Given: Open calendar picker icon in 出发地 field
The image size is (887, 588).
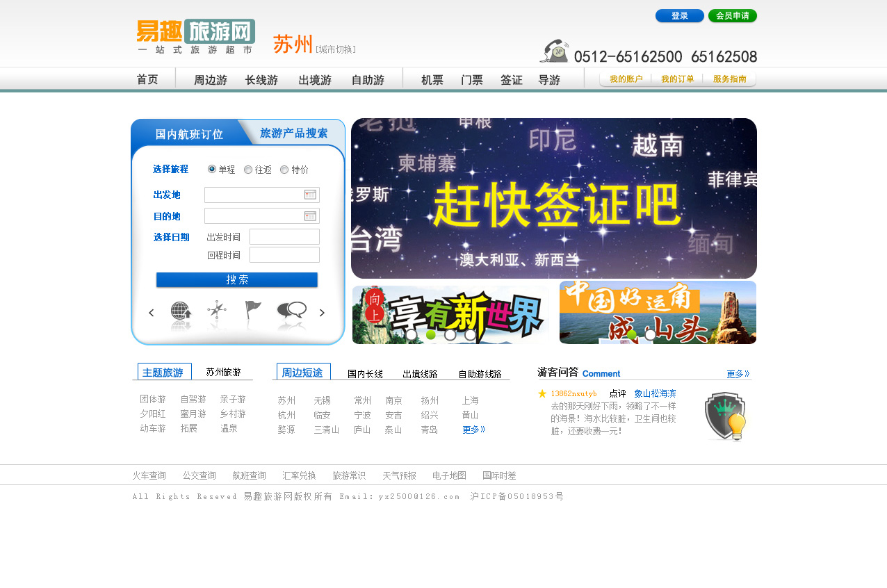Looking at the screenshot, I should [310, 195].
